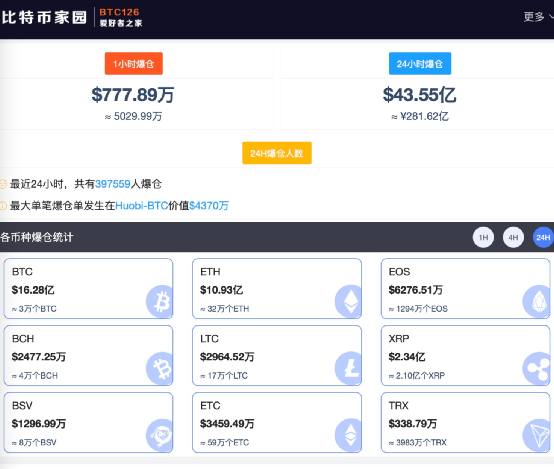Click the EOS $6276.51万 amount

(x=416, y=290)
